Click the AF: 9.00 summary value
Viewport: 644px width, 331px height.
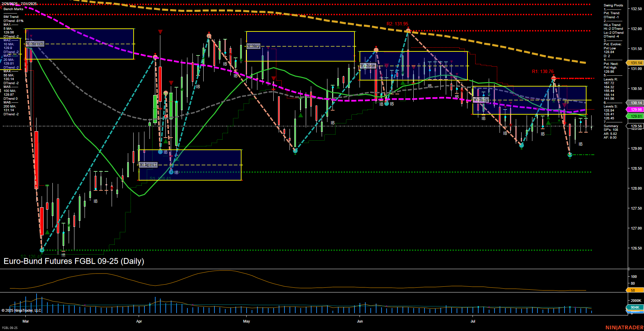[610, 138]
